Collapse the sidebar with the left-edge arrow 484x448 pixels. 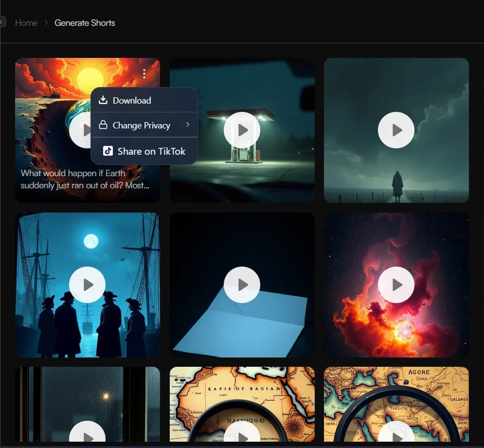click(x=2, y=22)
